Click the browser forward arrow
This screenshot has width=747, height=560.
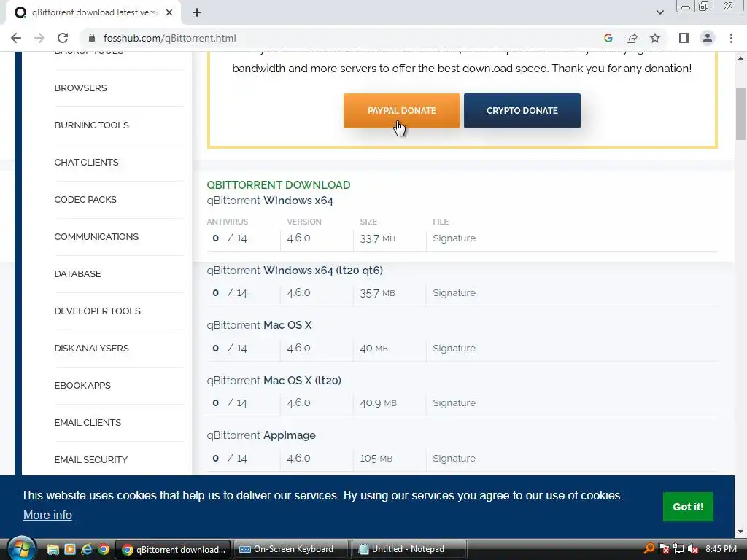(x=39, y=38)
